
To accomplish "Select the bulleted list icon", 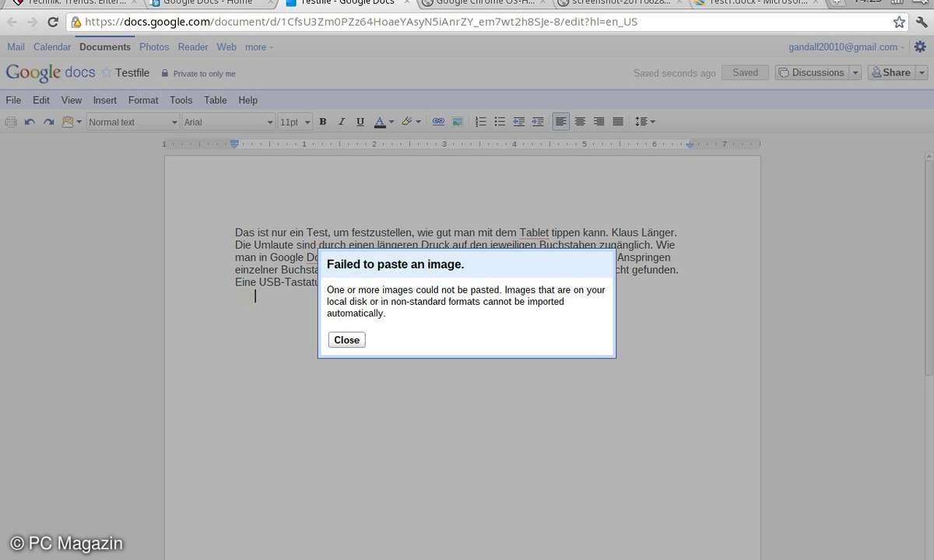I will [x=500, y=122].
